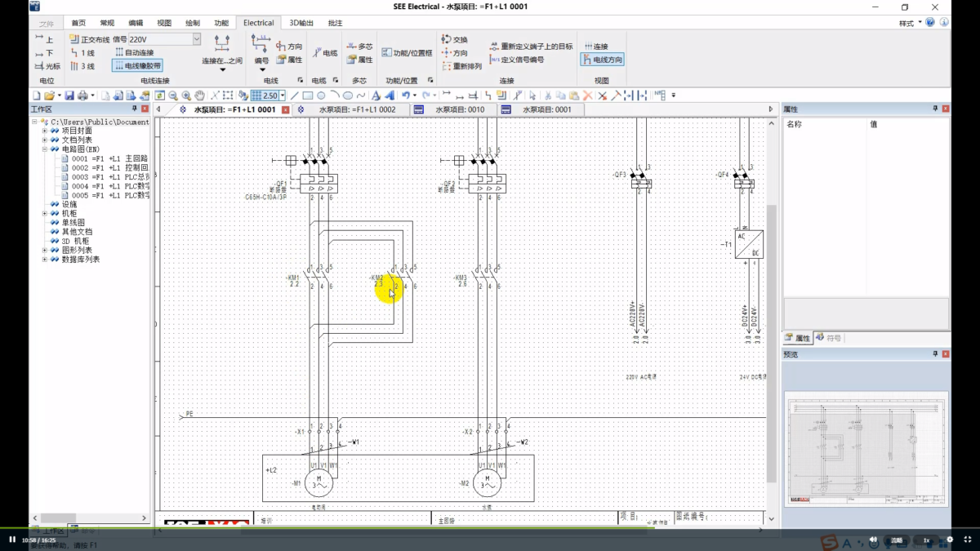This screenshot has width=980, height=551.
Task: Expand the 数据库列表 tree node
Action: (45, 260)
